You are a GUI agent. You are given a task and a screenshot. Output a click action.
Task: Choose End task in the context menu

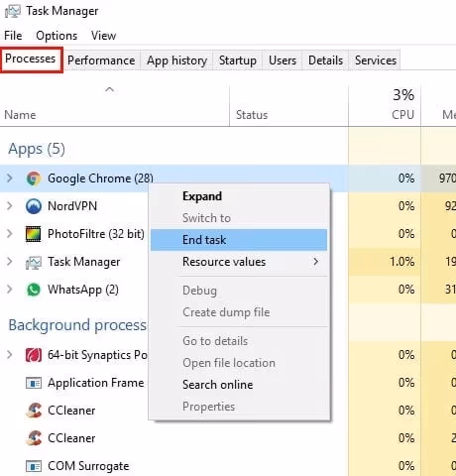point(239,240)
